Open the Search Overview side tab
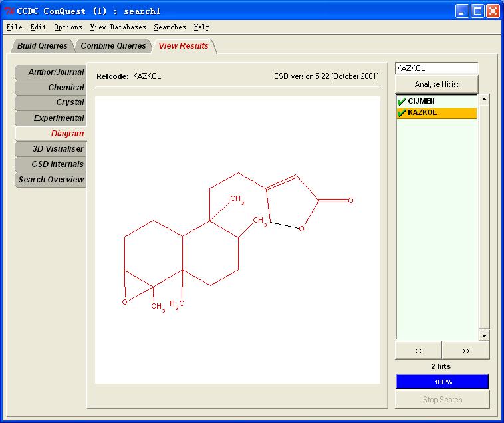The height and width of the screenshot is (423, 504). point(51,180)
